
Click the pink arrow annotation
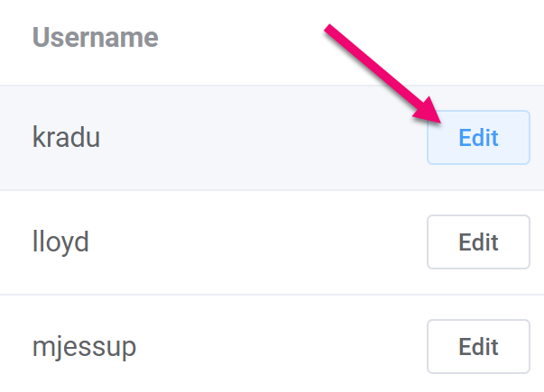[383, 74]
